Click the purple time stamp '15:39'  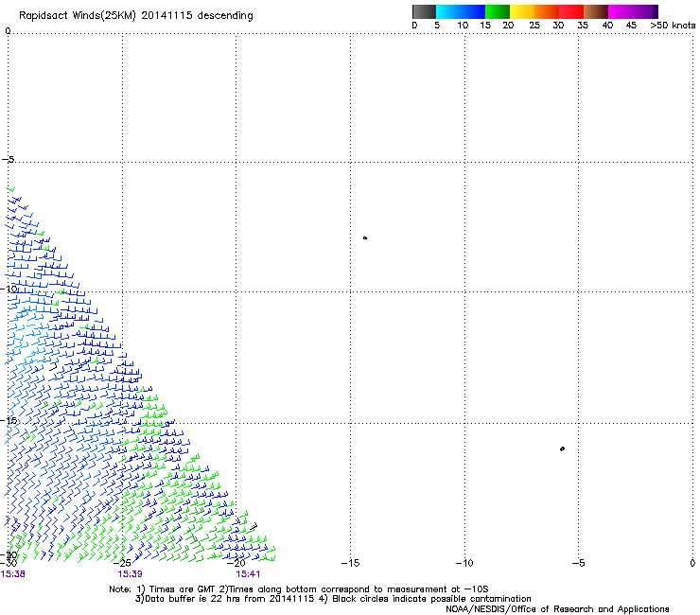(130, 574)
